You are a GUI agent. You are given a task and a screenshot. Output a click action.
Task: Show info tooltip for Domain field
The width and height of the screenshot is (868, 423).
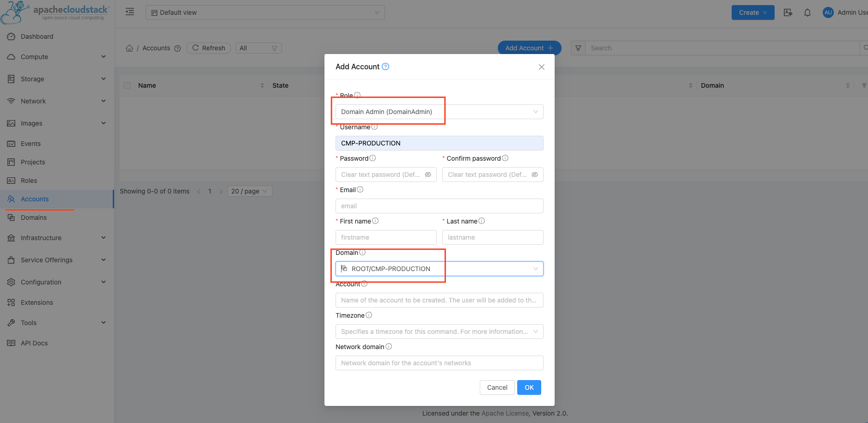[362, 252]
